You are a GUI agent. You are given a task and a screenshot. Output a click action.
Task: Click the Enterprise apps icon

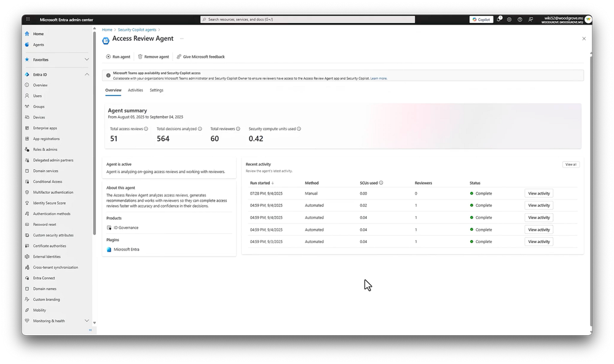pyautogui.click(x=27, y=128)
